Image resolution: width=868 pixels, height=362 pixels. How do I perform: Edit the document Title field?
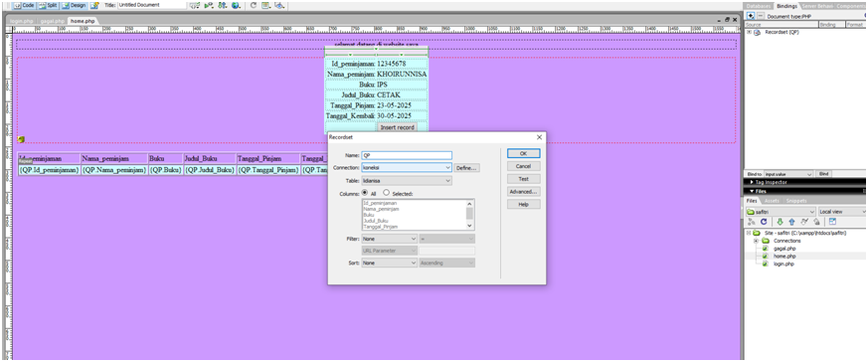pos(151,5)
